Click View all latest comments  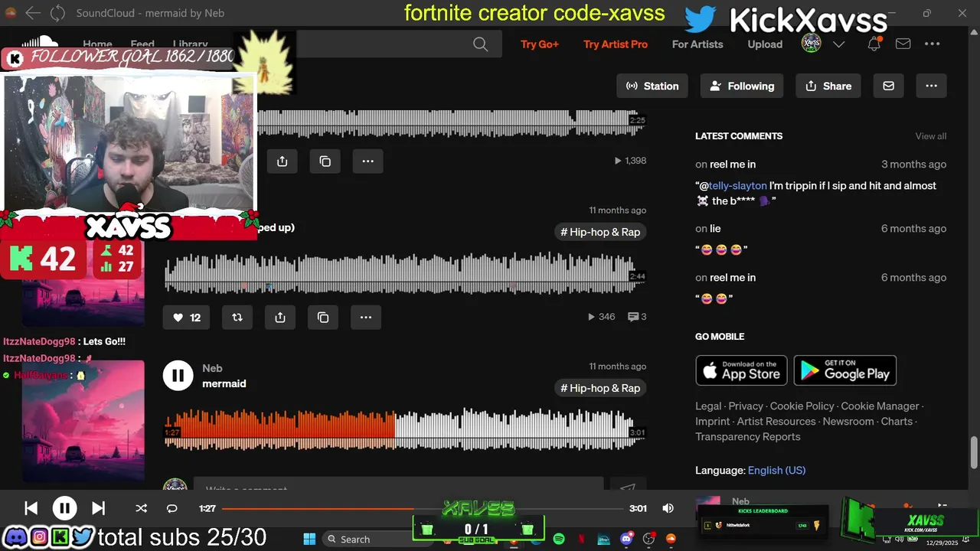931,136
